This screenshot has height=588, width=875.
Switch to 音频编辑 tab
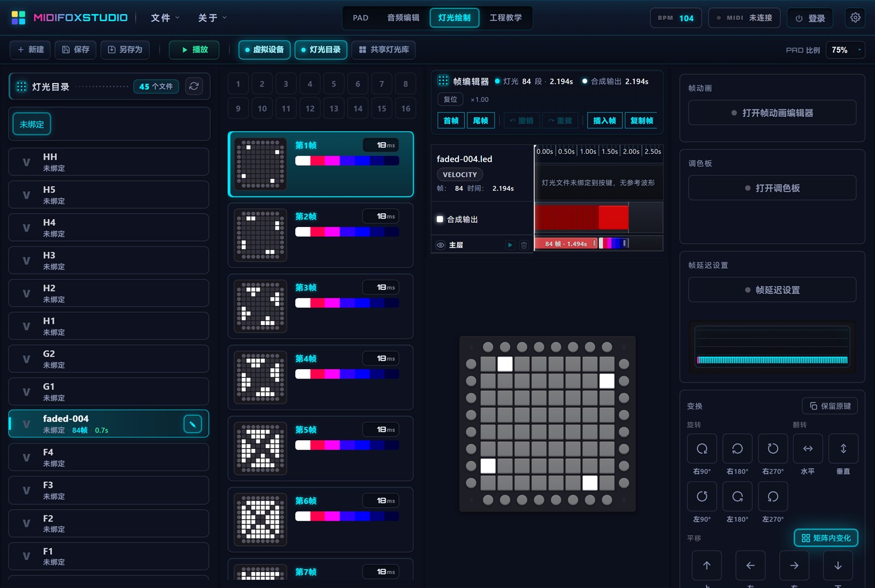(403, 18)
